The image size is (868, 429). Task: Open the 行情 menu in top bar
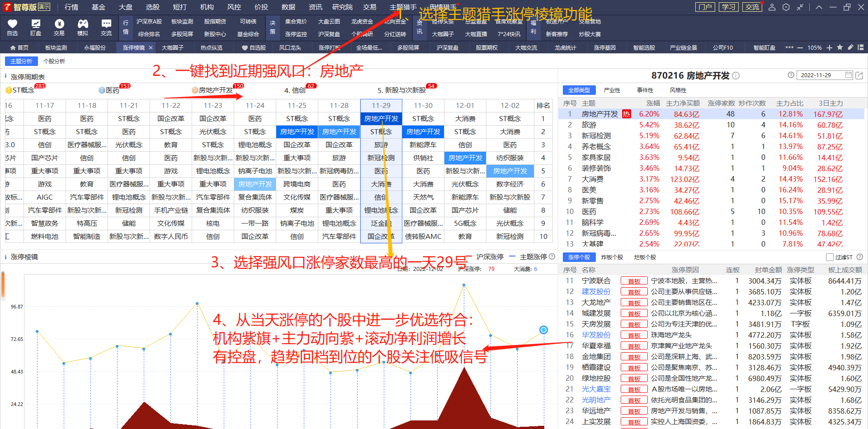click(71, 7)
